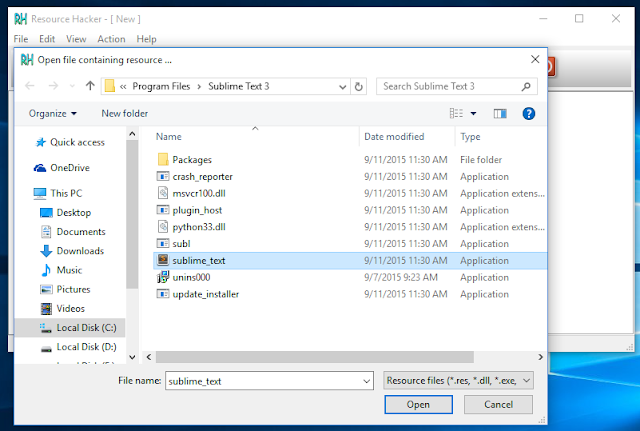This screenshot has height=431, width=640.
Task: Expand the address bar path dropdown
Action: 342,87
